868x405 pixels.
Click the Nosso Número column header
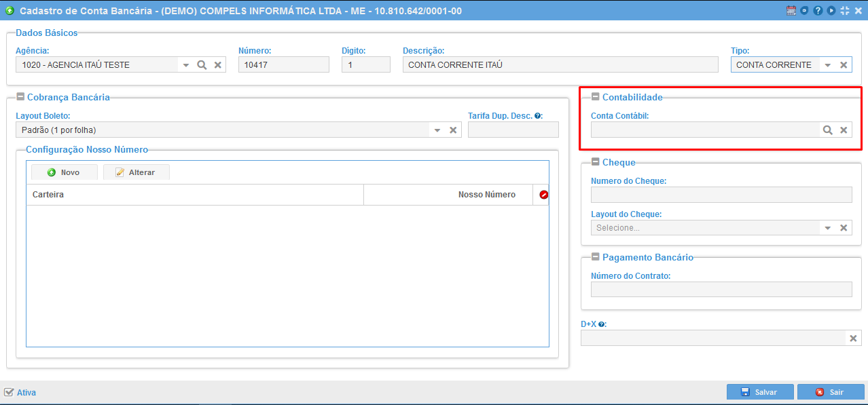tap(448, 195)
